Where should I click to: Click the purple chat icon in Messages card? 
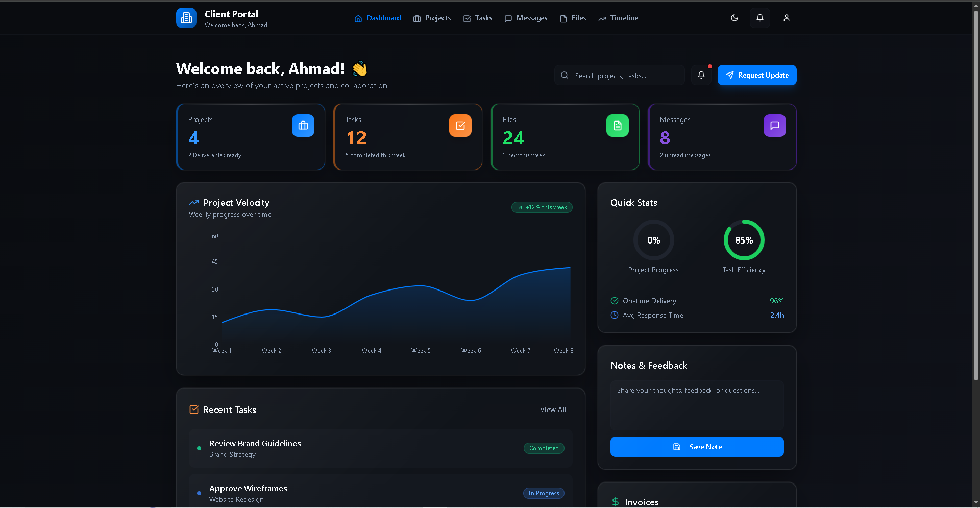tap(775, 126)
